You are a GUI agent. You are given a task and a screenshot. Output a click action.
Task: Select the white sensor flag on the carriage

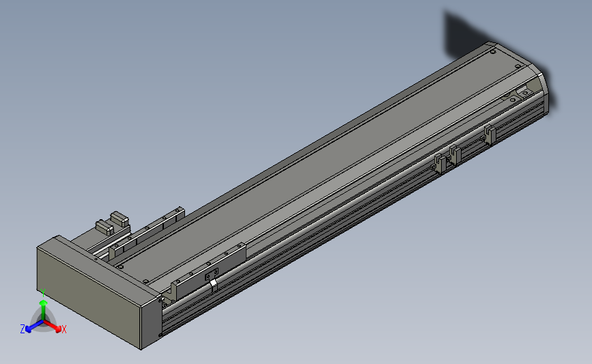pos(213,283)
